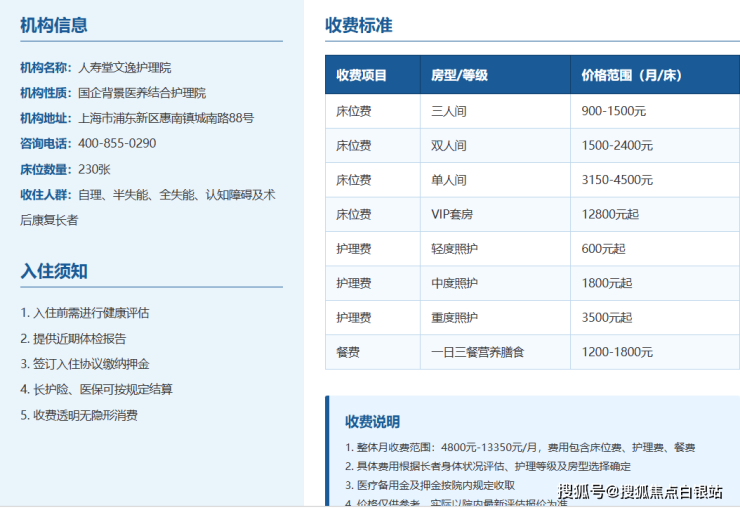Select the bed count 230张

(94, 169)
